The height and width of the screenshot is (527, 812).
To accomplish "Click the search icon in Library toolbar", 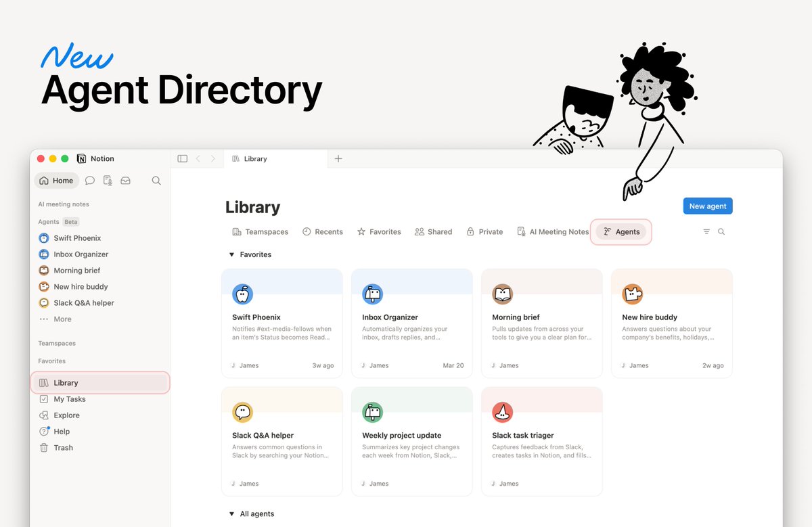I will click(721, 232).
